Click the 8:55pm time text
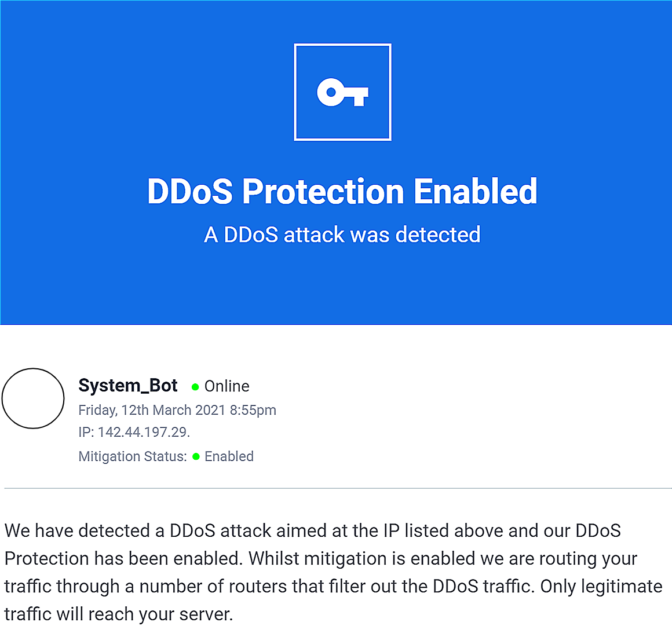The image size is (672, 626). tap(253, 410)
